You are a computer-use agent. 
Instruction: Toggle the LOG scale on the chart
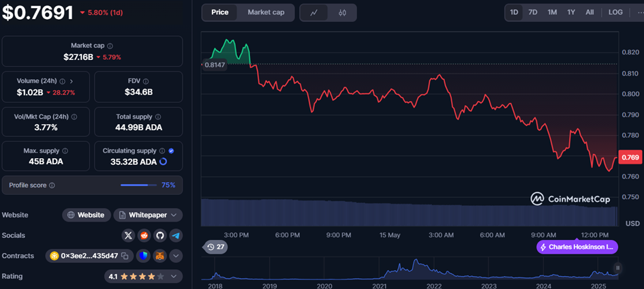tap(615, 12)
